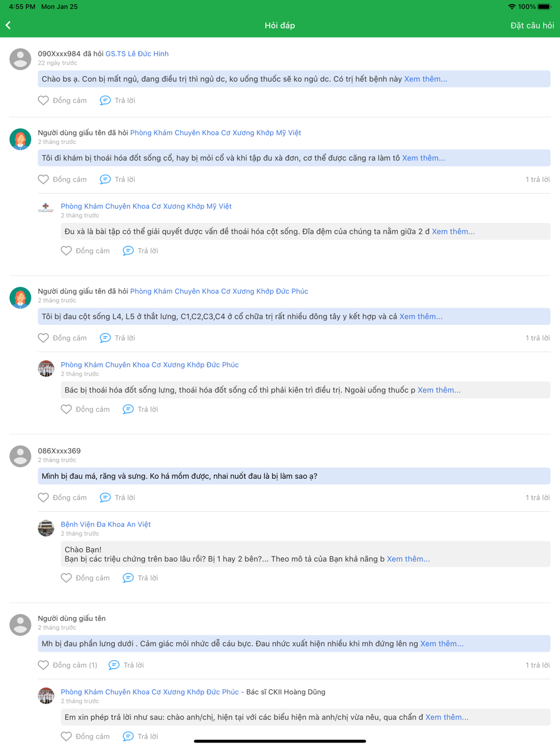Open GS.TS Lê Đức Hinh profile link

[137, 54]
